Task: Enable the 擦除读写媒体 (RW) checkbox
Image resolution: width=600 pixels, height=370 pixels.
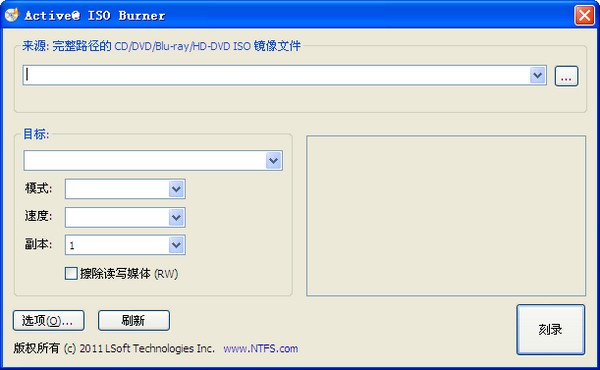Action: [71, 274]
